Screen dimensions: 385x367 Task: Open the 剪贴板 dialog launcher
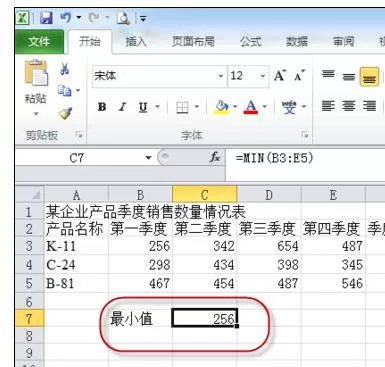(79, 135)
